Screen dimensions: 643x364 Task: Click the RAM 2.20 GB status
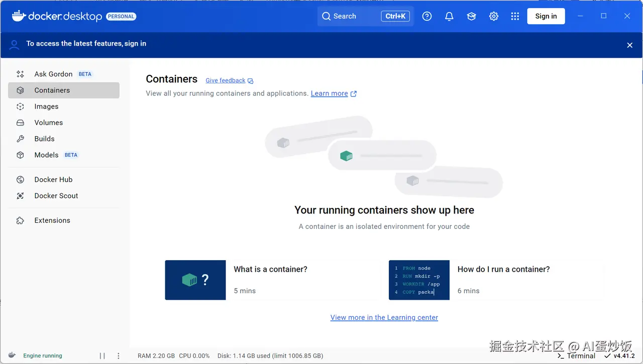click(x=156, y=356)
